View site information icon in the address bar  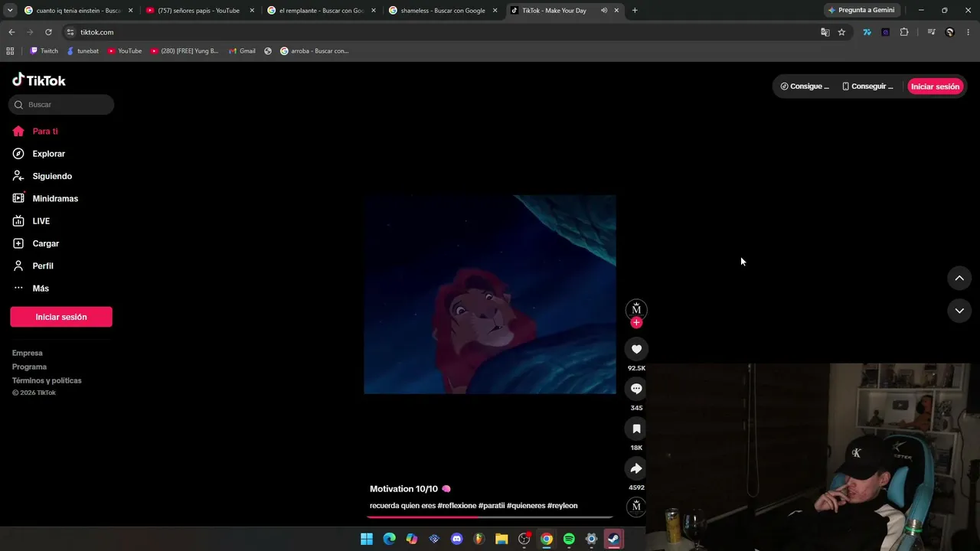tap(70, 32)
